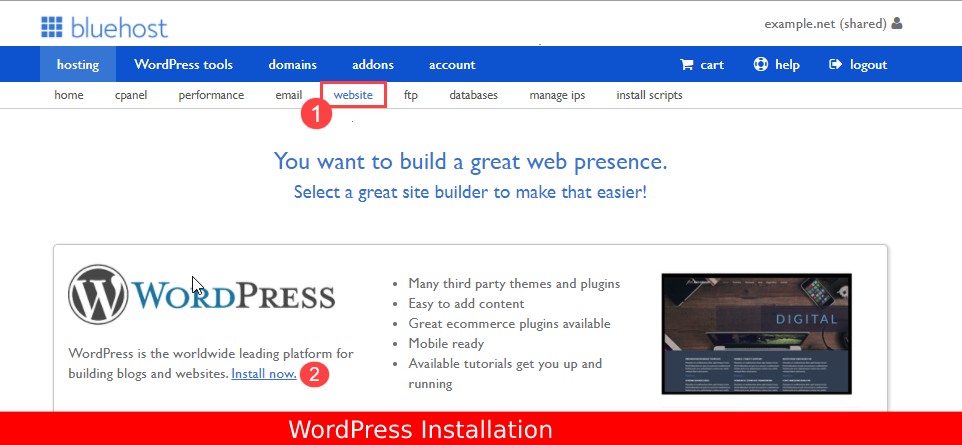Click 'Select a great site builder' subheading
The image size is (962, 445).
[x=470, y=192]
